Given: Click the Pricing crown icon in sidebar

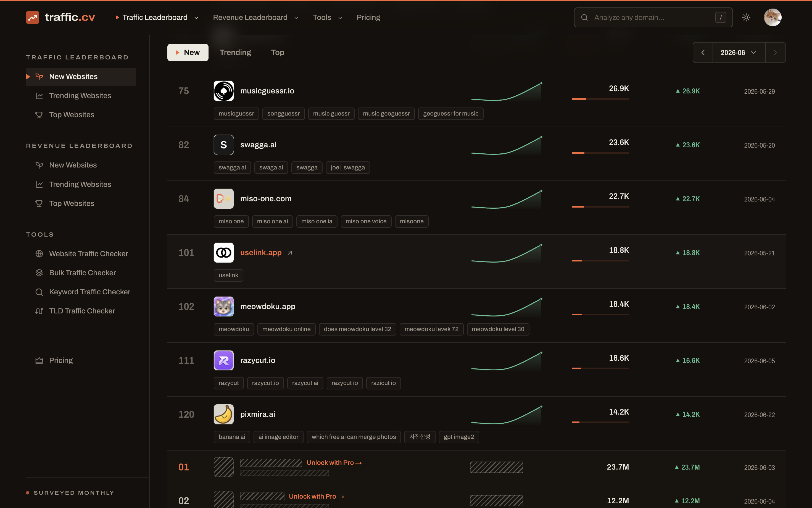Looking at the screenshot, I should (x=39, y=360).
